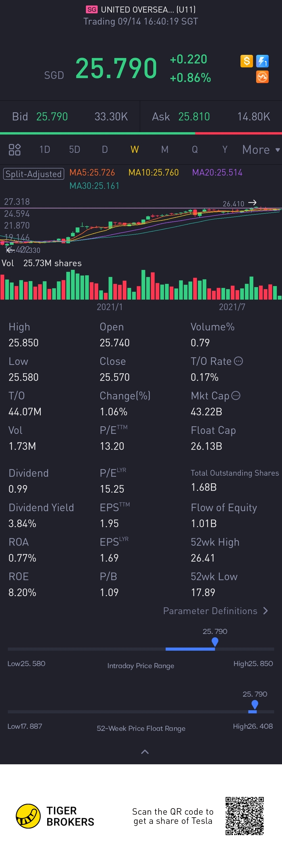The width and height of the screenshot is (282, 868).
Task: Tap the Mkt Cap info icon
Action: [x=236, y=395]
